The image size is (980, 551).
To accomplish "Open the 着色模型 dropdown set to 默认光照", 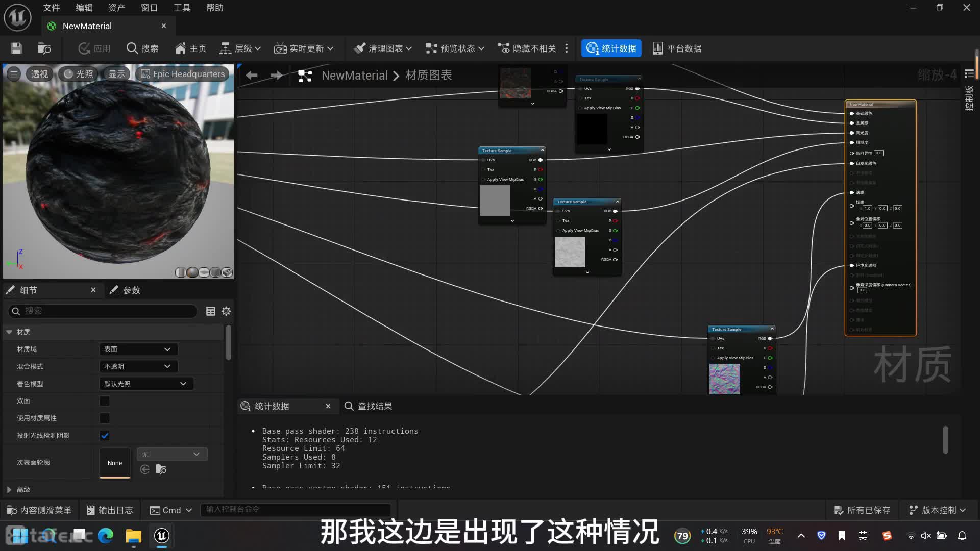I will click(x=146, y=384).
